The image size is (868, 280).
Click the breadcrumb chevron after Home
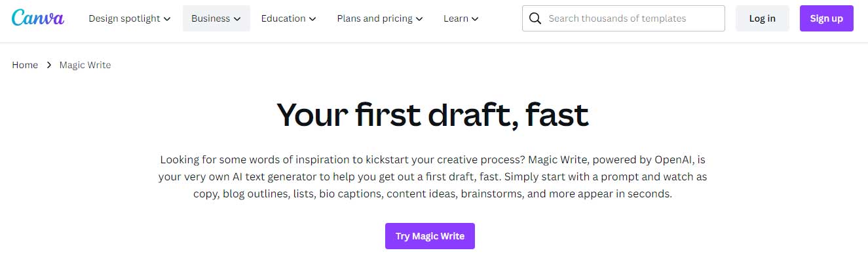click(48, 65)
